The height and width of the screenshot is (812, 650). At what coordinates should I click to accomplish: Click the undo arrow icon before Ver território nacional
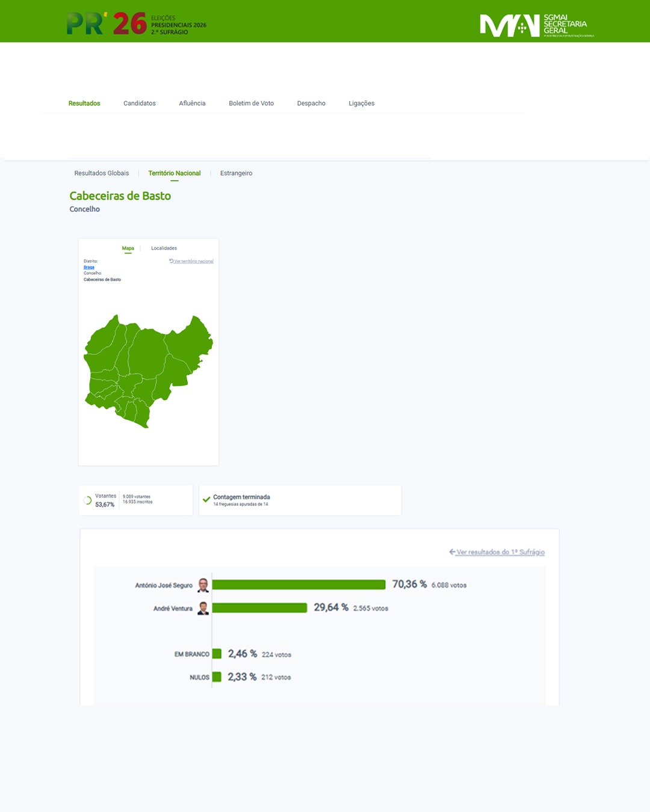[172, 261]
